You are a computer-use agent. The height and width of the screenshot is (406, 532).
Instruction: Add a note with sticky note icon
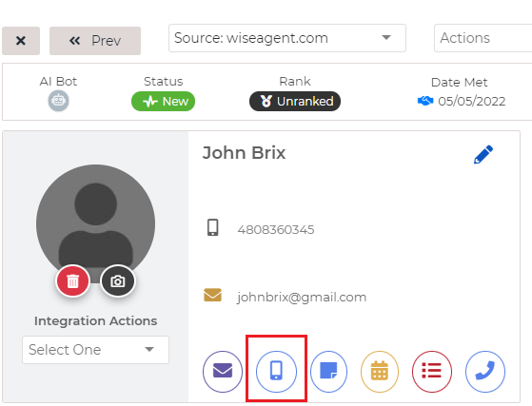[x=328, y=372]
